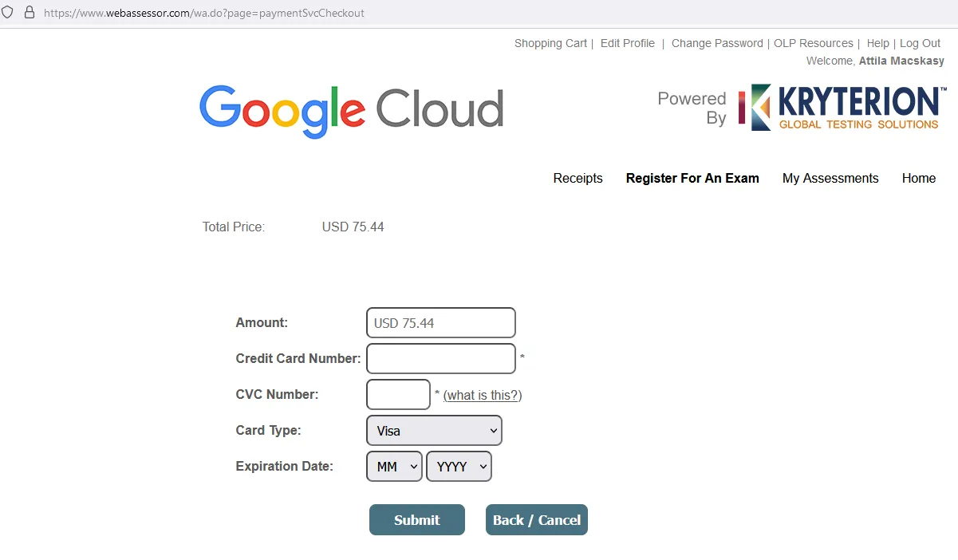Open the expiration year YYYY dropdown
The image size is (958, 560).
[x=459, y=467]
